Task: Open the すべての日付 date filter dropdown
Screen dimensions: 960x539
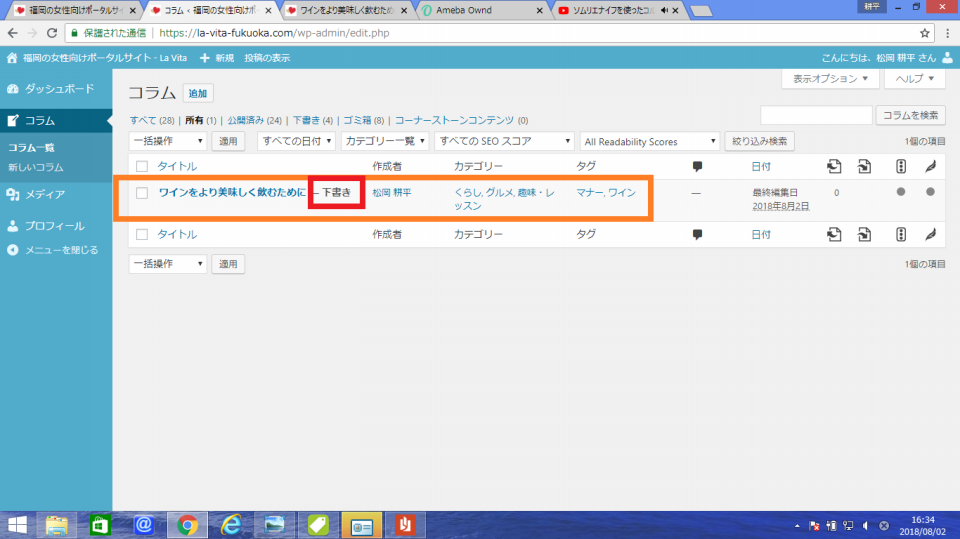Action: coord(296,141)
